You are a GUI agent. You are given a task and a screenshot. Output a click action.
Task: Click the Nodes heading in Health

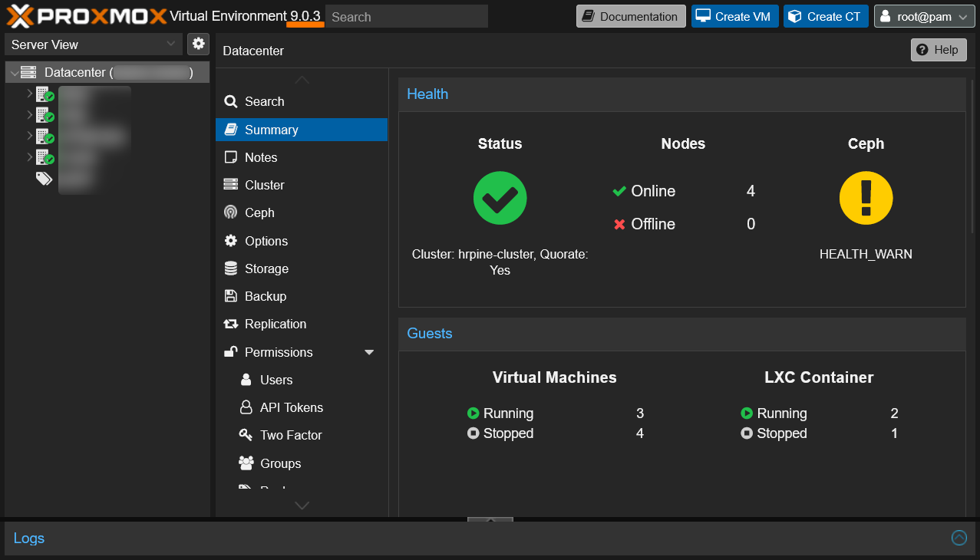coord(683,143)
